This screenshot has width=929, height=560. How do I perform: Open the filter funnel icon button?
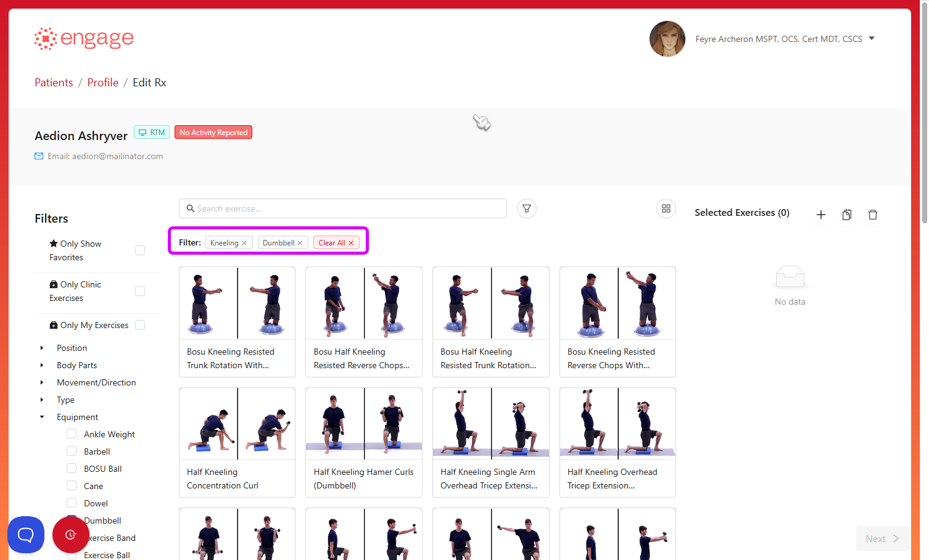click(x=527, y=208)
